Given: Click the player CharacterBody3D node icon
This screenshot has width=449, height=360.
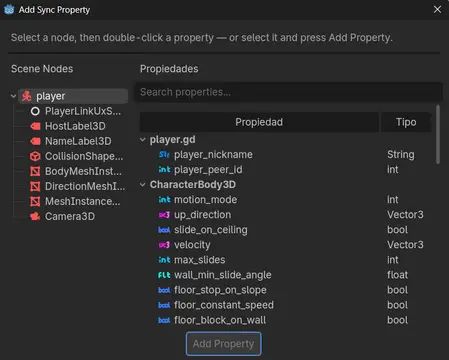Looking at the screenshot, I should click(27, 96).
